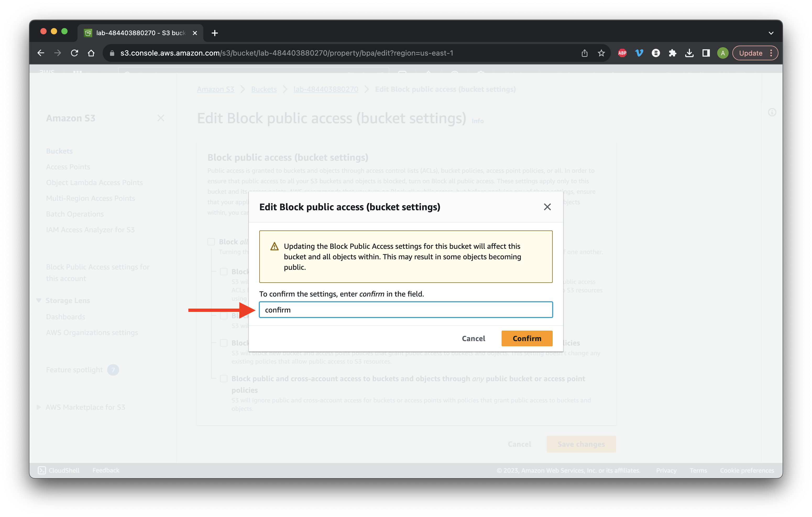This screenshot has width=812, height=517.
Task: View site information lock icon
Action: pyautogui.click(x=112, y=53)
